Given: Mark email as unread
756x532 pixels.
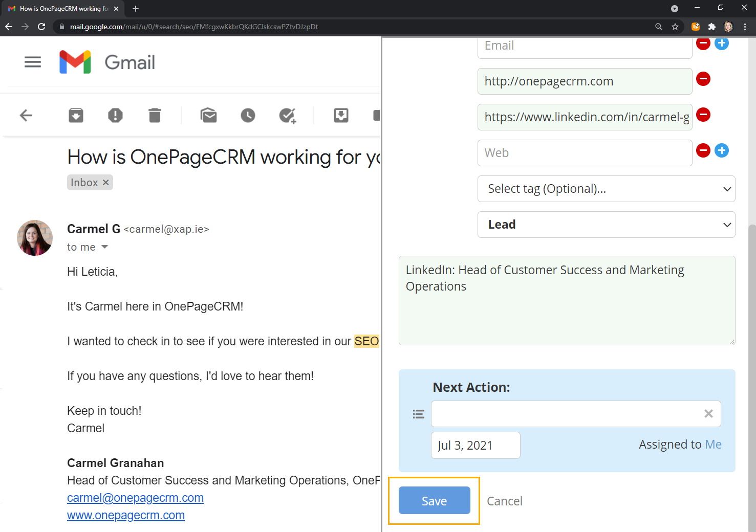Looking at the screenshot, I should click(208, 116).
